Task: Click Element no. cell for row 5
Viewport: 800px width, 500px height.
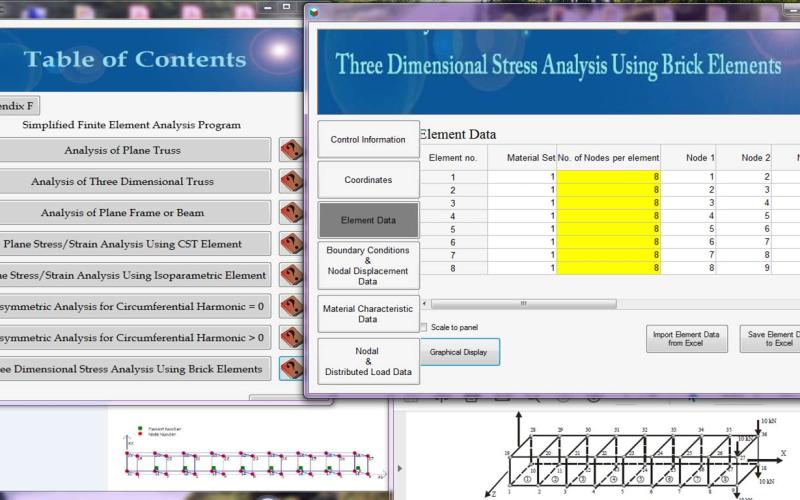Action: (x=453, y=229)
